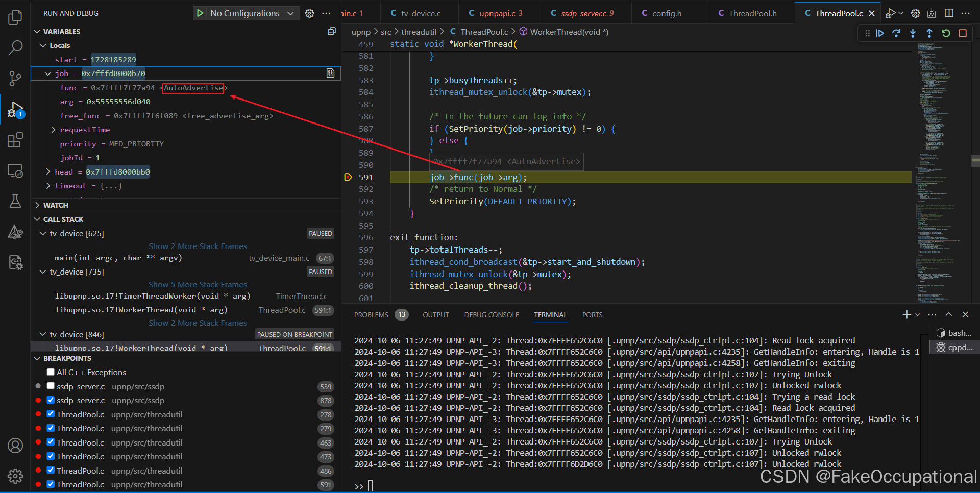The width and height of the screenshot is (980, 493).
Task: Disable ThreadPool.c breakpoint at line 486
Action: pos(51,471)
